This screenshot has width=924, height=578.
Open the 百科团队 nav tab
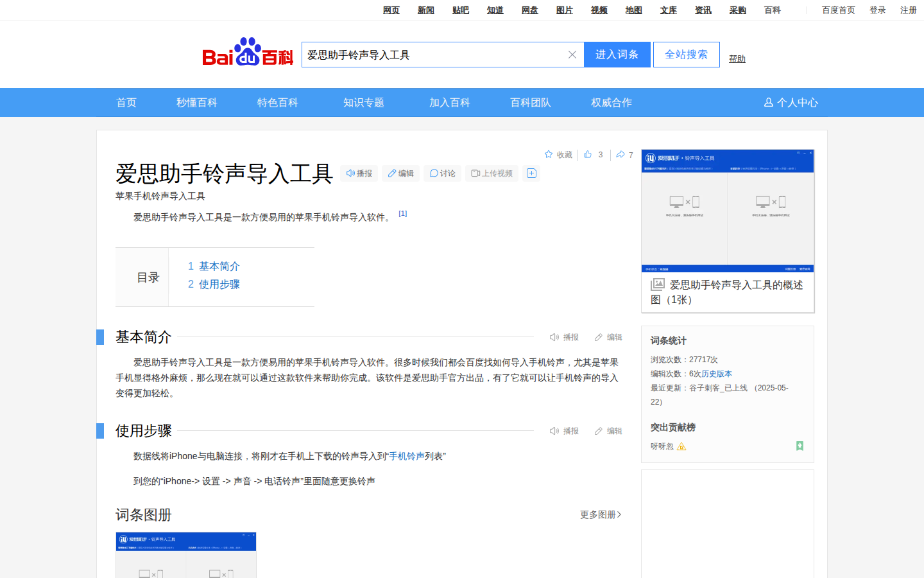pos(531,102)
